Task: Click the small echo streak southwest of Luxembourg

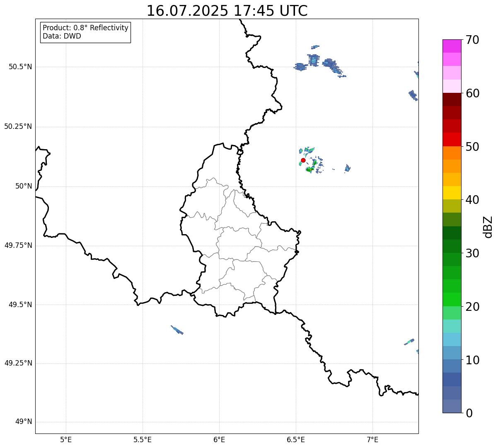Action: coord(177,330)
